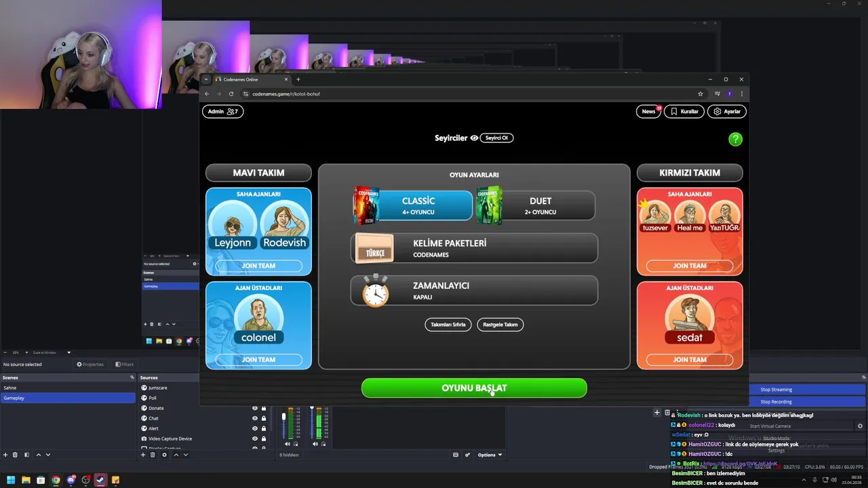The height and width of the screenshot is (488, 868).
Task: Add a new scene in OBS
Action: coord(5,455)
